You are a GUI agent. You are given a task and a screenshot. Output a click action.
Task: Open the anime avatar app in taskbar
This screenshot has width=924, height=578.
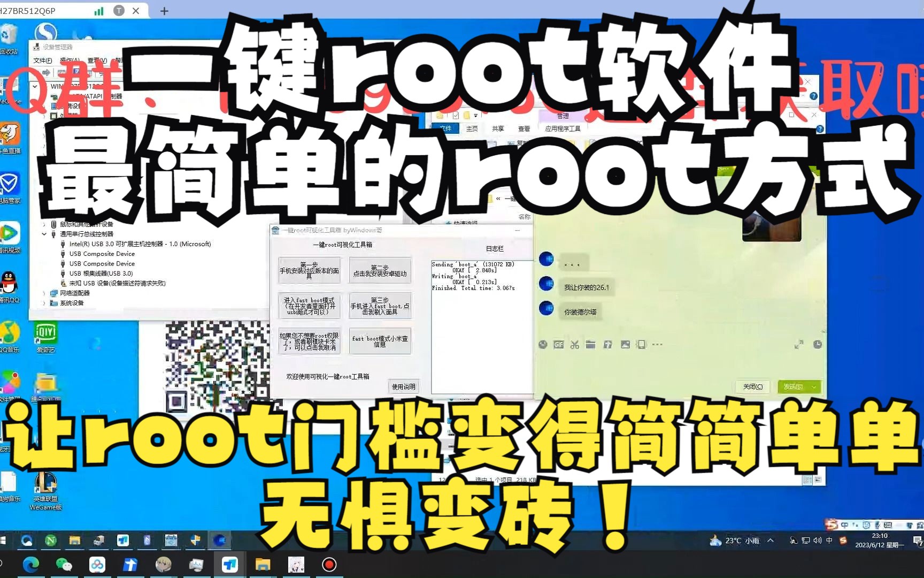click(x=296, y=565)
